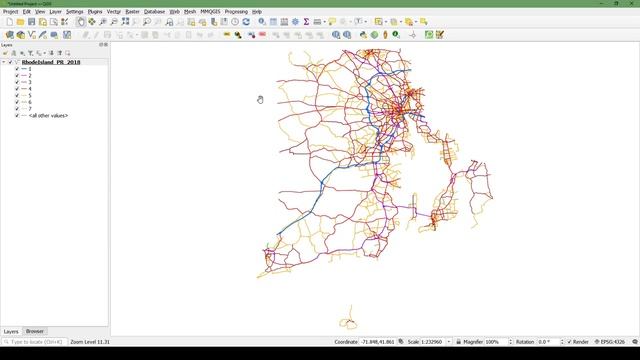Click the New Temporary Scratch Layer icon
Viewport: 640px width, 360px height.
click(x=54, y=35)
